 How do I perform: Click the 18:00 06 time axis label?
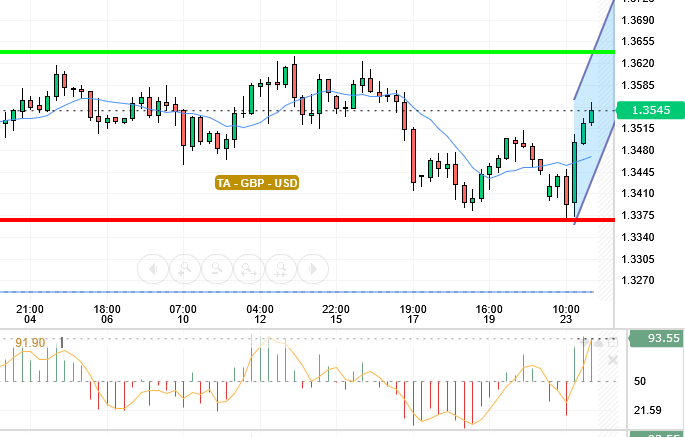(107, 314)
